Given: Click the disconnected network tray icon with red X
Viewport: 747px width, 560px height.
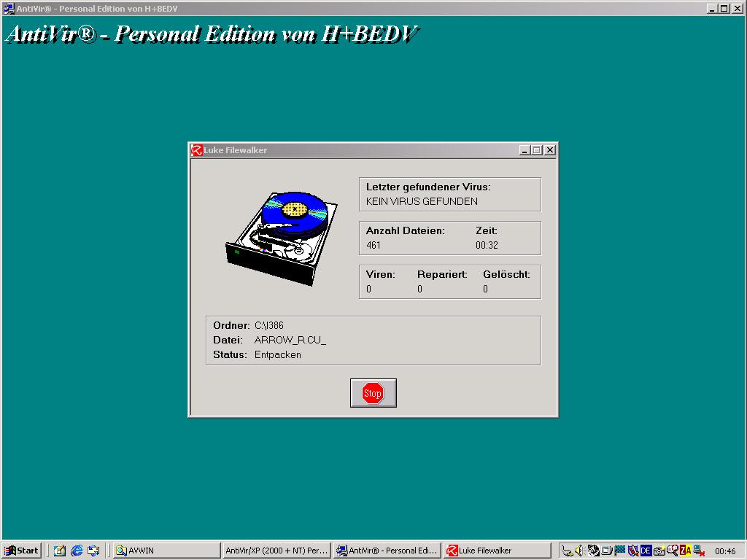Looking at the screenshot, I should click(x=699, y=551).
